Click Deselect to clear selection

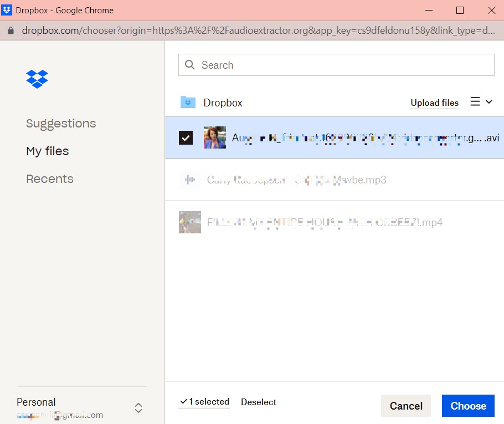[x=259, y=402]
